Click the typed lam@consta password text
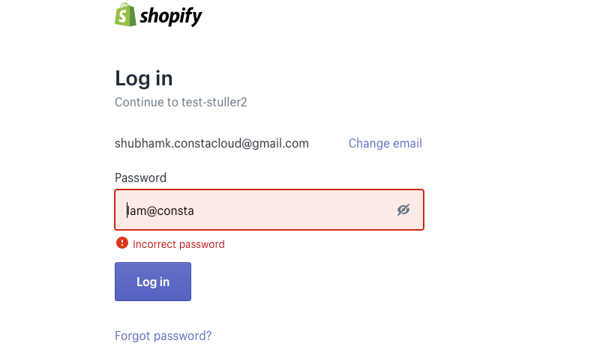This screenshot has height=364, width=594. (x=160, y=210)
